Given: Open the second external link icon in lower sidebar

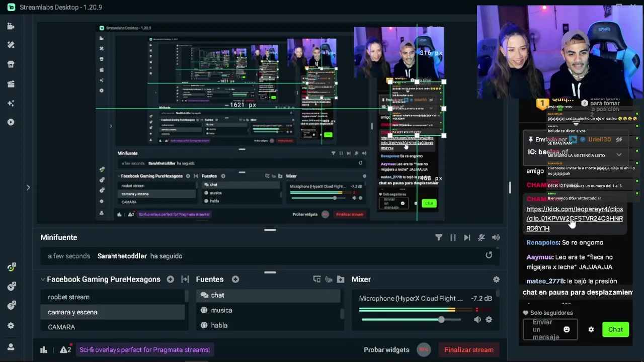Looking at the screenshot, I should pyautogui.click(x=11, y=287).
